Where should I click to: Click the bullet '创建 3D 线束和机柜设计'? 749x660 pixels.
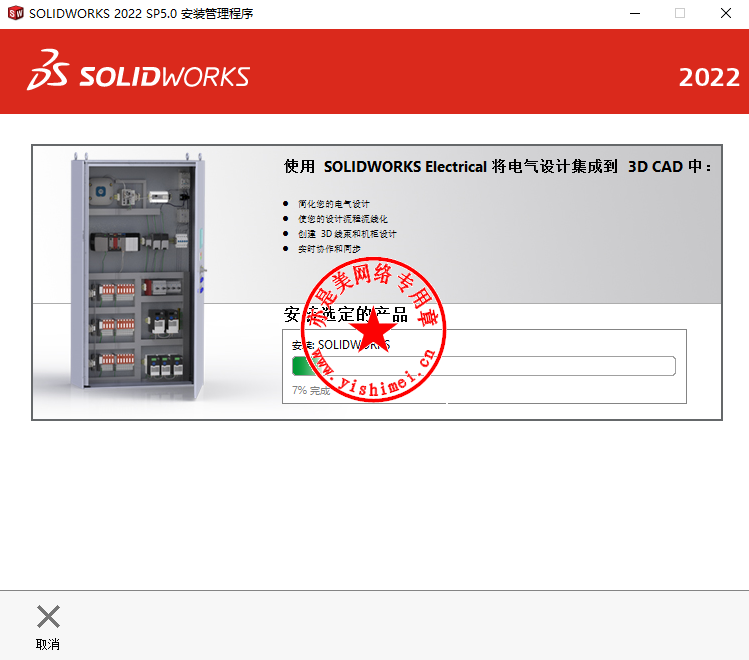pos(347,234)
